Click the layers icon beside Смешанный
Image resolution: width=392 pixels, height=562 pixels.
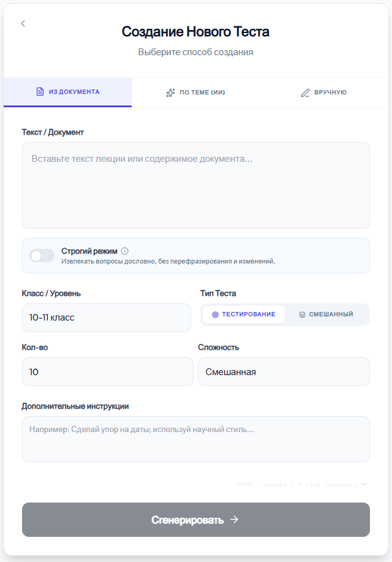tap(303, 314)
